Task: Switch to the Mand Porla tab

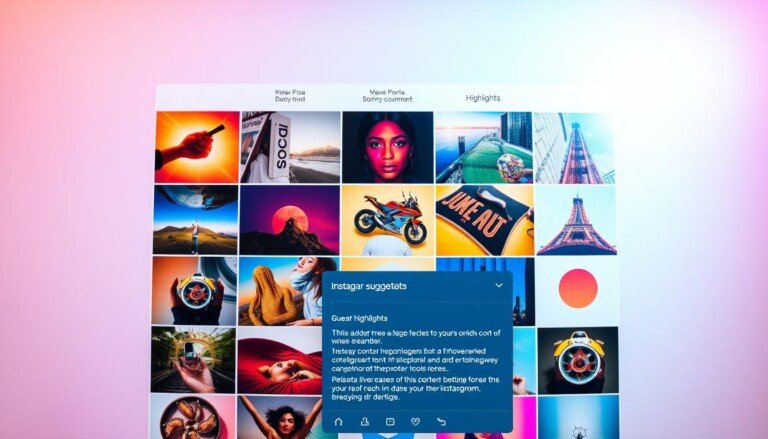Action: click(387, 96)
